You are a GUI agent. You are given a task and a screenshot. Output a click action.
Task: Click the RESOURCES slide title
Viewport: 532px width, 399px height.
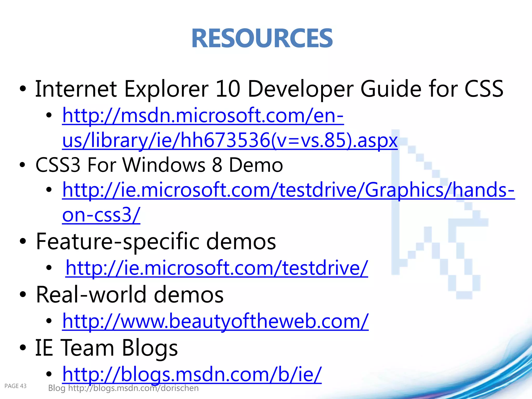coord(262,38)
